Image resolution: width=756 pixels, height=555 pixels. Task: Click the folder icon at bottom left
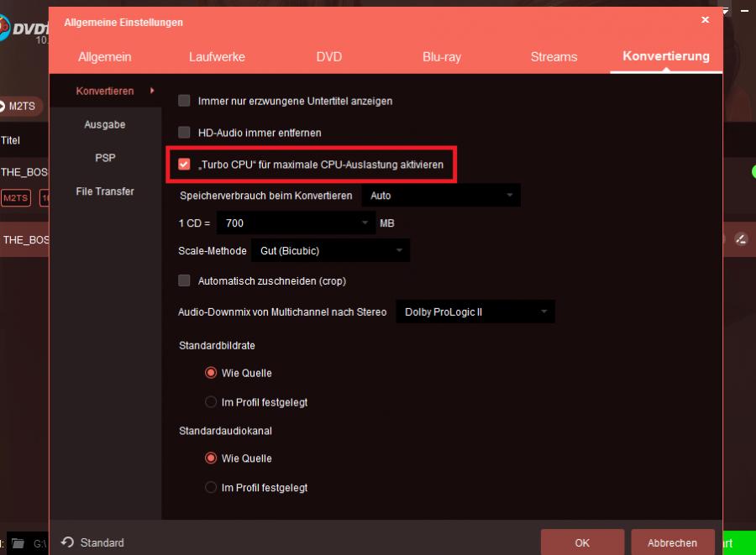[x=18, y=543]
